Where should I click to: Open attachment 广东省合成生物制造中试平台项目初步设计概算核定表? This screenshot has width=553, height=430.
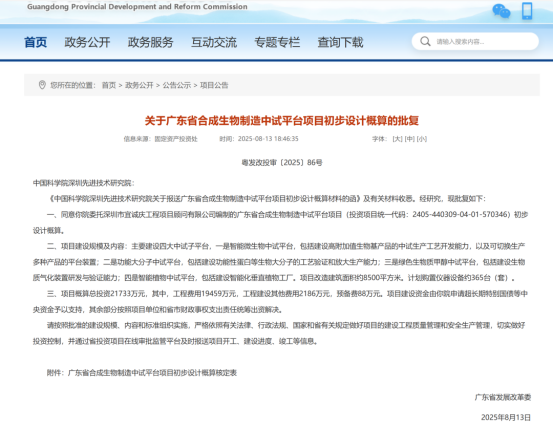pos(152,373)
